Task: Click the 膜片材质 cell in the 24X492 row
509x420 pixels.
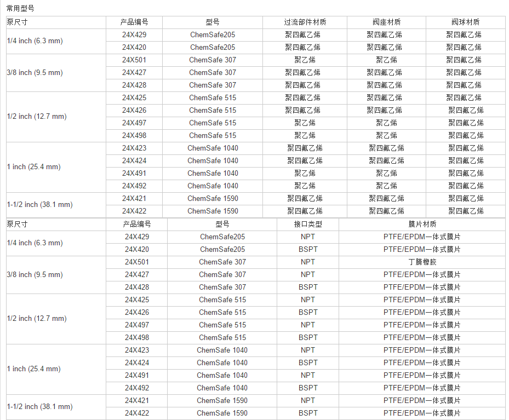Action: pyautogui.click(x=422, y=388)
